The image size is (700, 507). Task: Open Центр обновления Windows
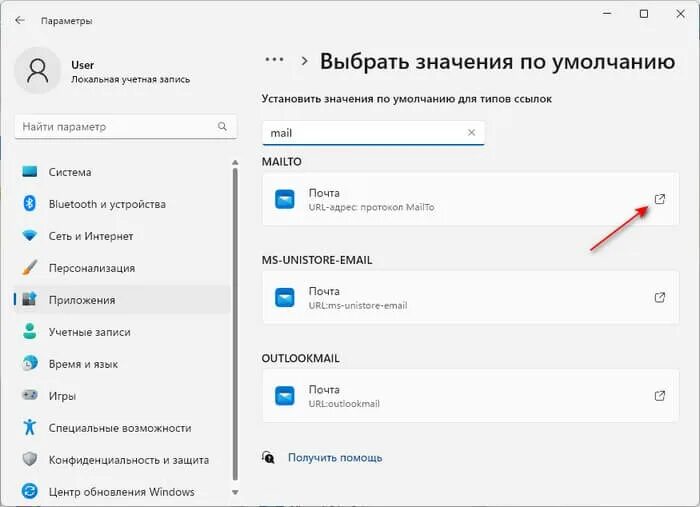(121, 492)
